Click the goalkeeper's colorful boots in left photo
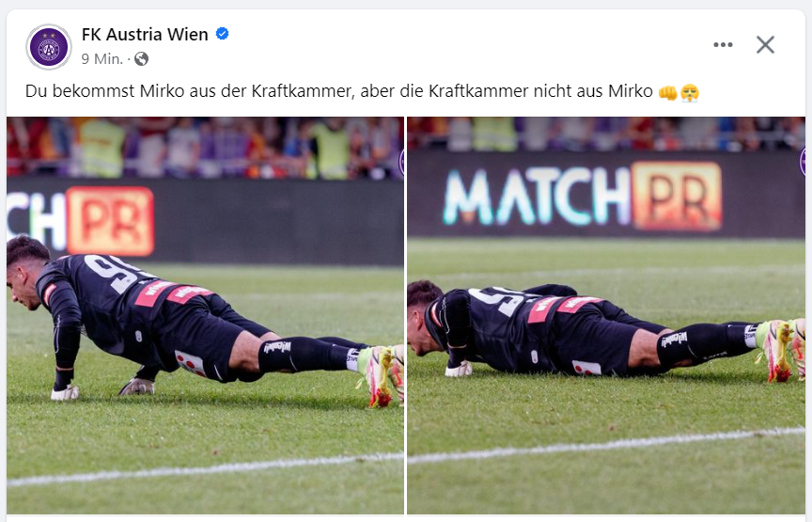Image resolution: width=812 pixels, height=522 pixels. pyautogui.click(x=383, y=375)
